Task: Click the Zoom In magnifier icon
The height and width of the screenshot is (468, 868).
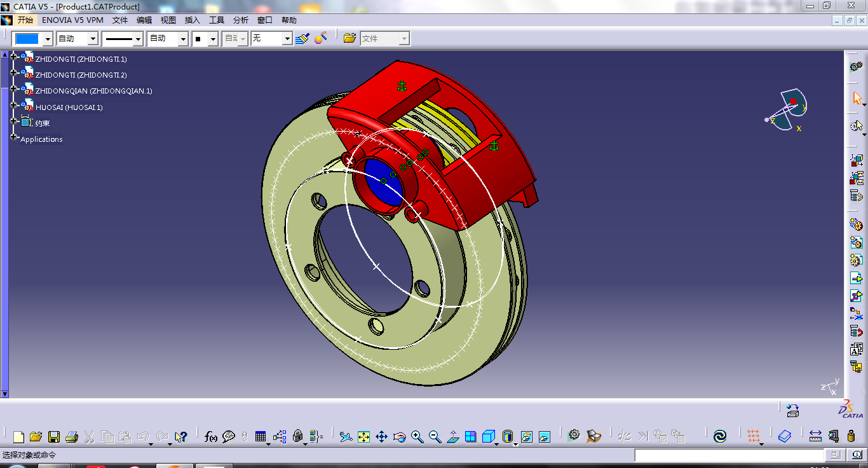Action: (x=417, y=437)
